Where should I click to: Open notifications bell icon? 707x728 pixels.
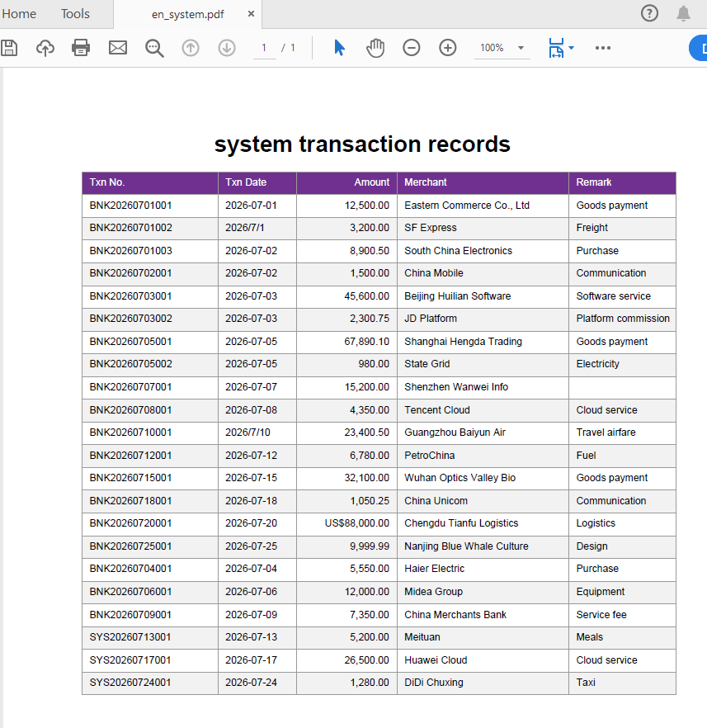pos(683,13)
